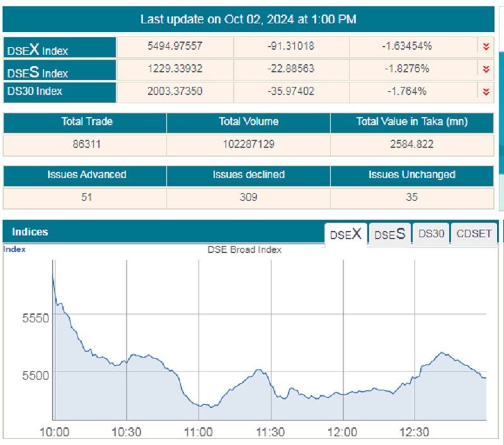This screenshot has width=504, height=445.
Task: Open the DS30 chart tab
Action: (431, 234)
